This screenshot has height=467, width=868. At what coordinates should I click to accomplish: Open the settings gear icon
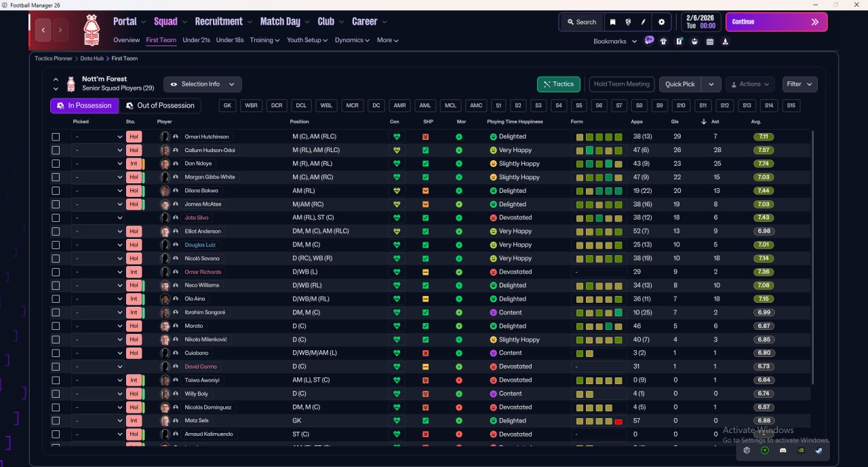point(662,22)
